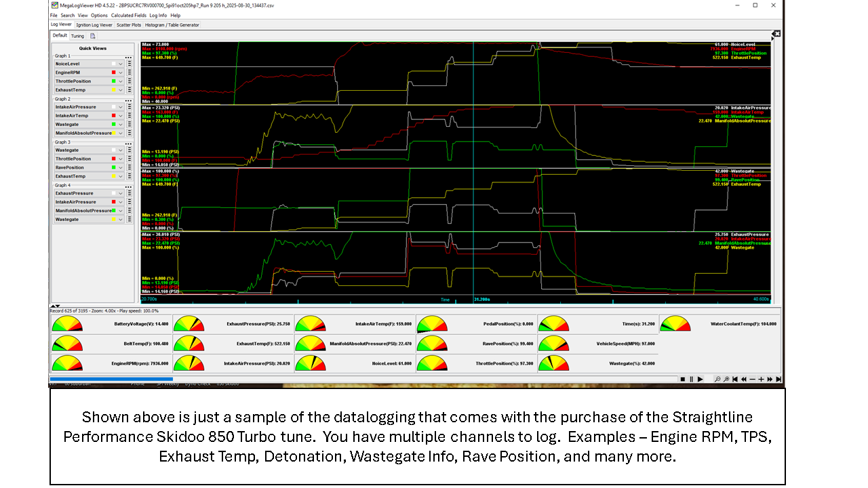Click the zoom out magnifier icon
This screenshot has width=868, height=488.
pyautogui.click(x=717, y=380)
